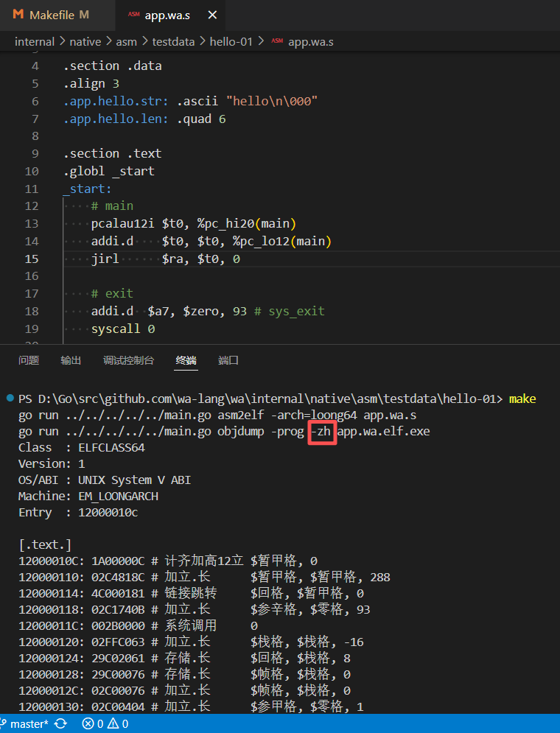Expand the 'internal' breadcrumb folder
560x733 pixels.
pos(35,42)
